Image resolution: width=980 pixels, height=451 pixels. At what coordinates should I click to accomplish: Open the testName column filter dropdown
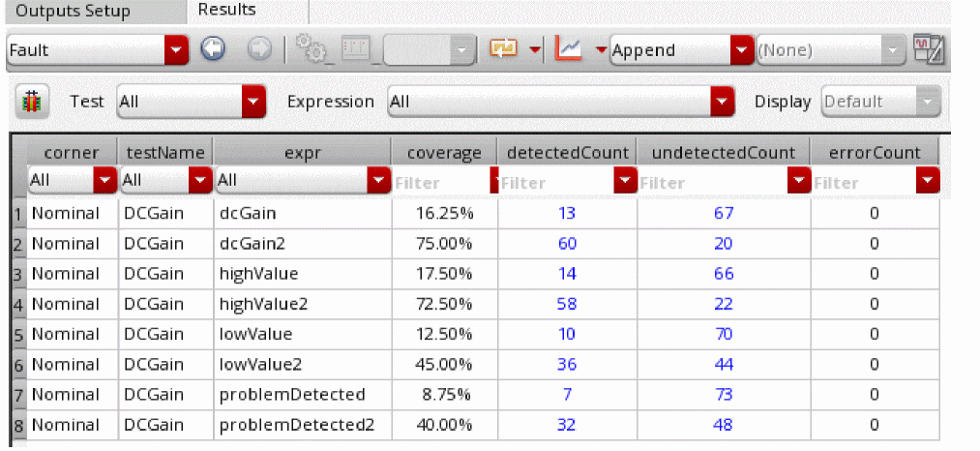[x=166, y=181]
